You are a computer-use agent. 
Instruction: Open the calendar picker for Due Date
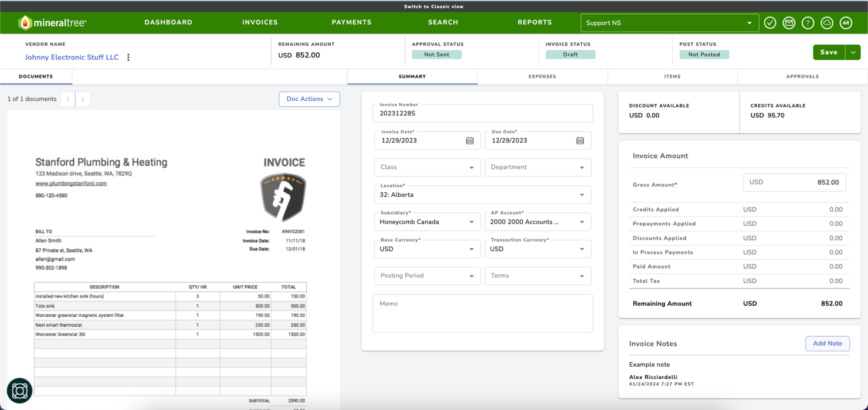[580, 140]
